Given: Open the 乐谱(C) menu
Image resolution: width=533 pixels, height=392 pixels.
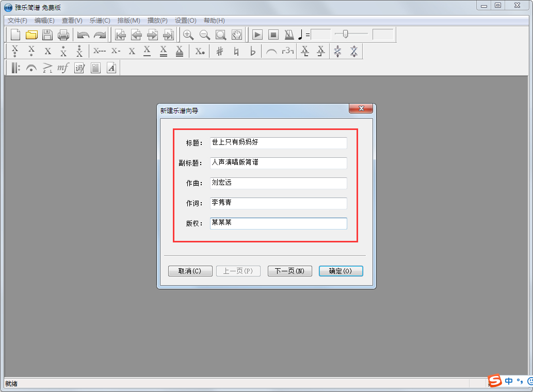Looking at the screenshot, I should tap(100, 21).
